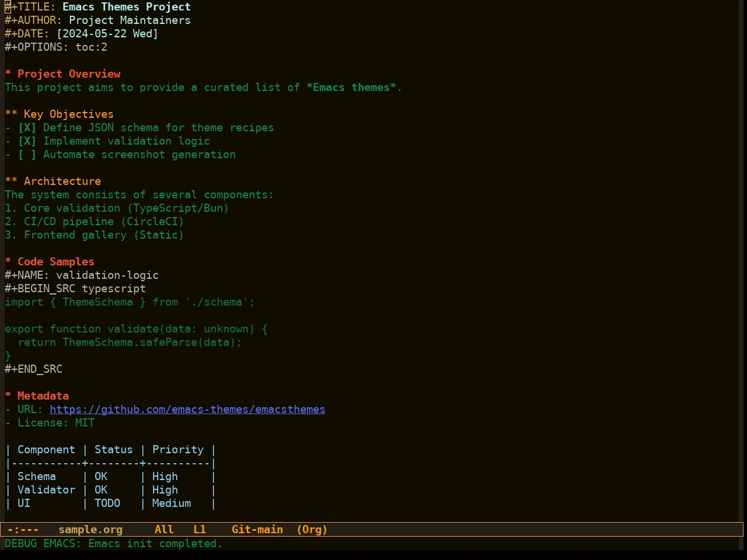
Task: Click the bold *Emacs themes* text
Action: pos(351,87)
